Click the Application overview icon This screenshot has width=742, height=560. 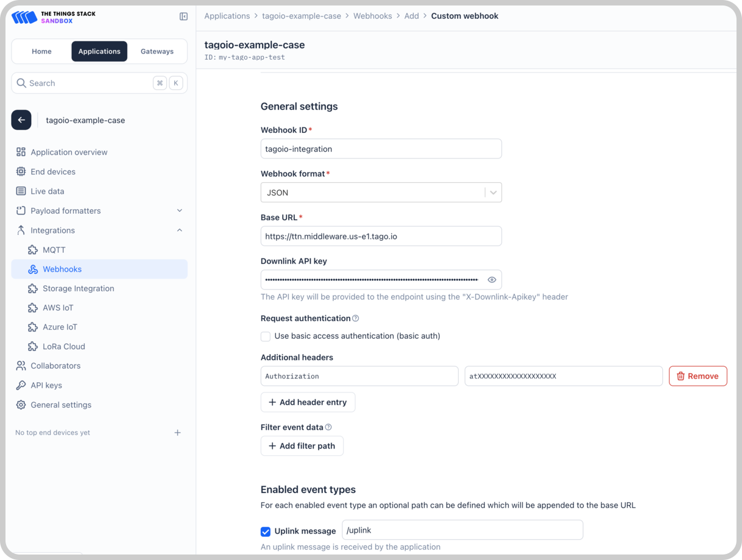[x=21, y=152]
